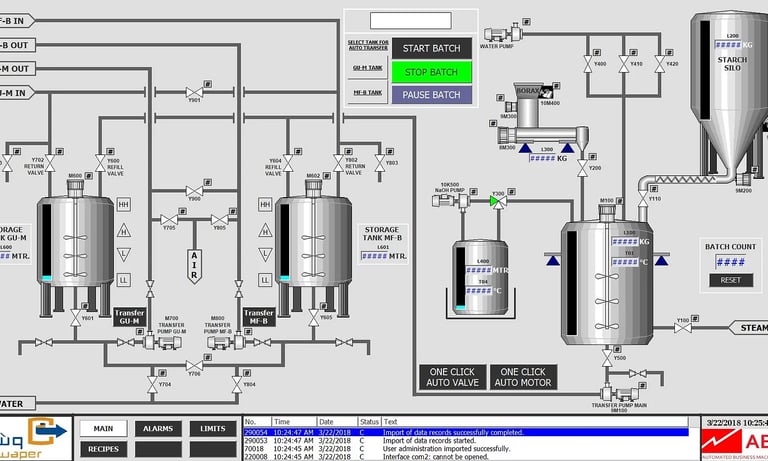768x461 pixels.
Task: Switch to the MAIN screen
Action: 103,428
